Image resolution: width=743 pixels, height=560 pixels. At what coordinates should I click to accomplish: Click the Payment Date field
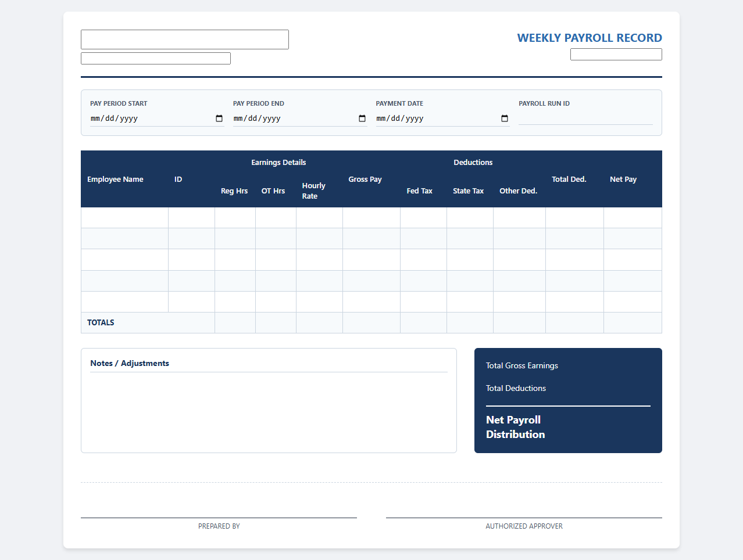click(x=442, y=119)
